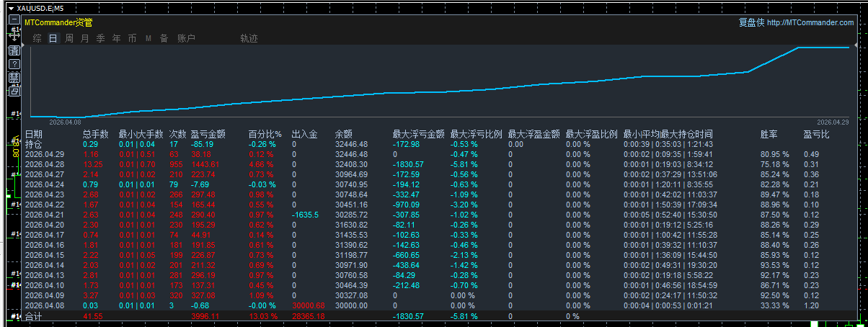Click the 日期 column header

pos(34,134)
